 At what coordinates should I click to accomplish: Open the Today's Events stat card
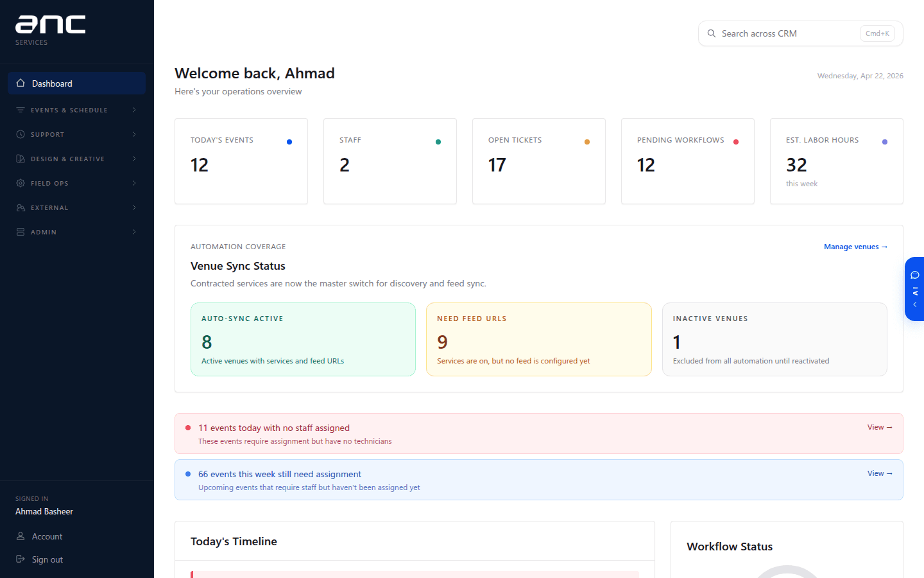[241, 161]
